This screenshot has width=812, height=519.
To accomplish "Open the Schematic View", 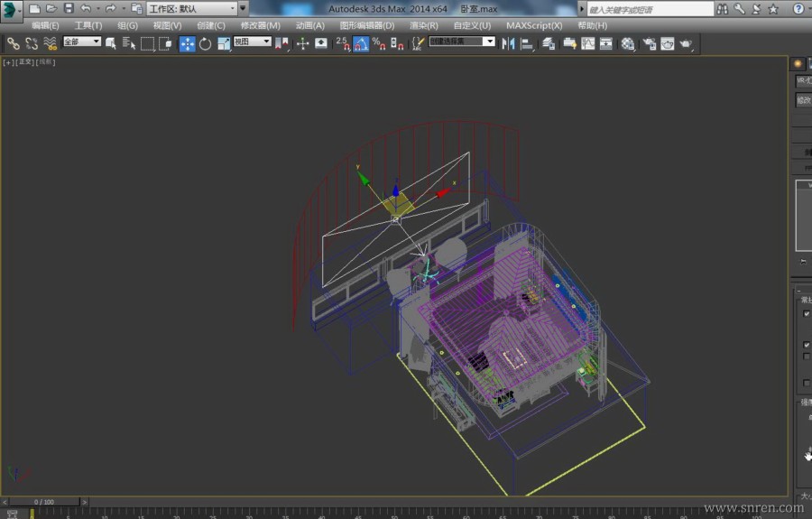I will click(606, 44).
